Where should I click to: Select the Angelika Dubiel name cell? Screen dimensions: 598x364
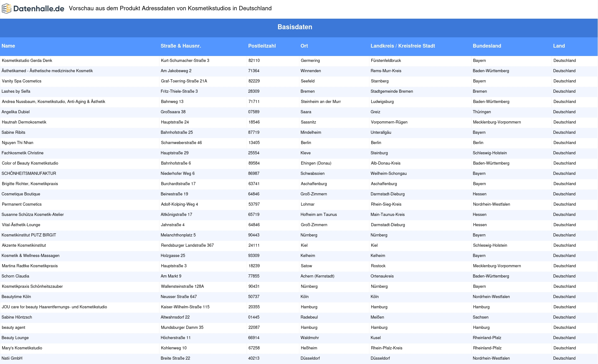[16, 112]
